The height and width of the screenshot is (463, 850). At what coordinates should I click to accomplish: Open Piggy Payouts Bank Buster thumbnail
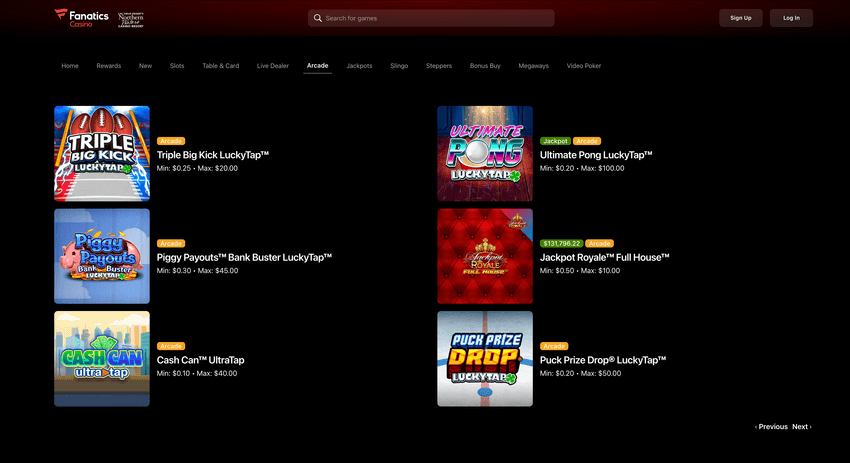tap(102, 256)
